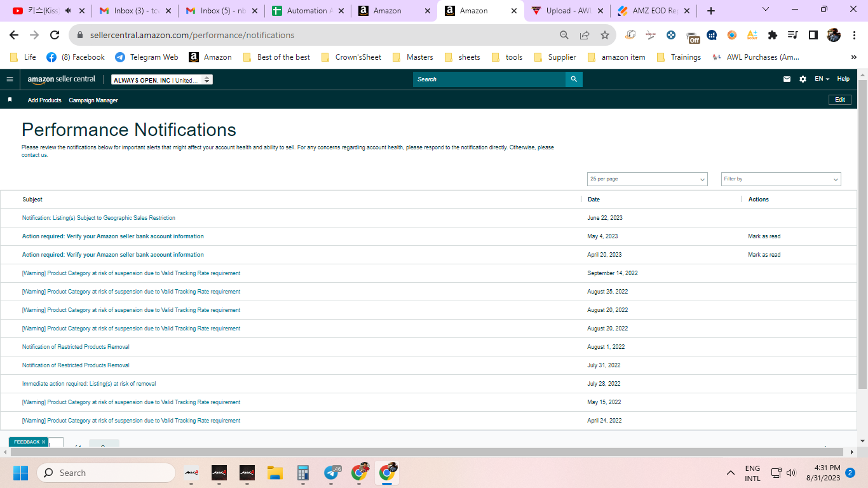This screenshot has width=868, height=488.
Task: Mark the April 20, 2023 notification as read
Action: (764, 255)
